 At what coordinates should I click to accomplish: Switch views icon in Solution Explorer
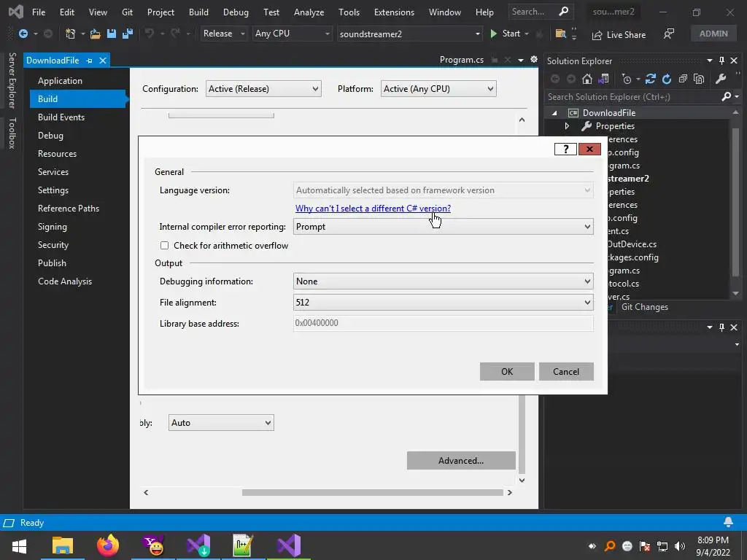603,79
